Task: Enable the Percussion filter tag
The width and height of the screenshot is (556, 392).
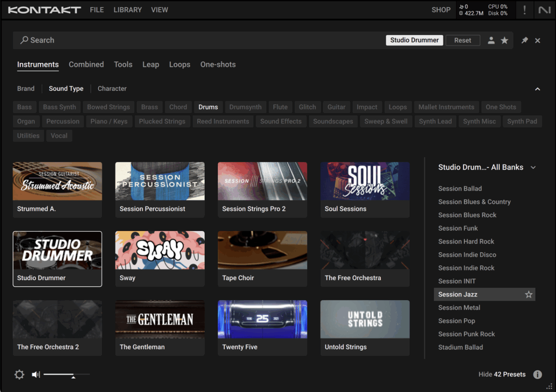Action: pos(63,121)
